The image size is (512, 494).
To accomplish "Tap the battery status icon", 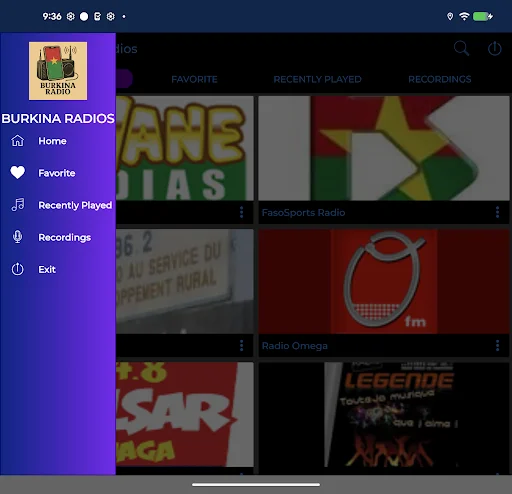I will tap(483, 16).
